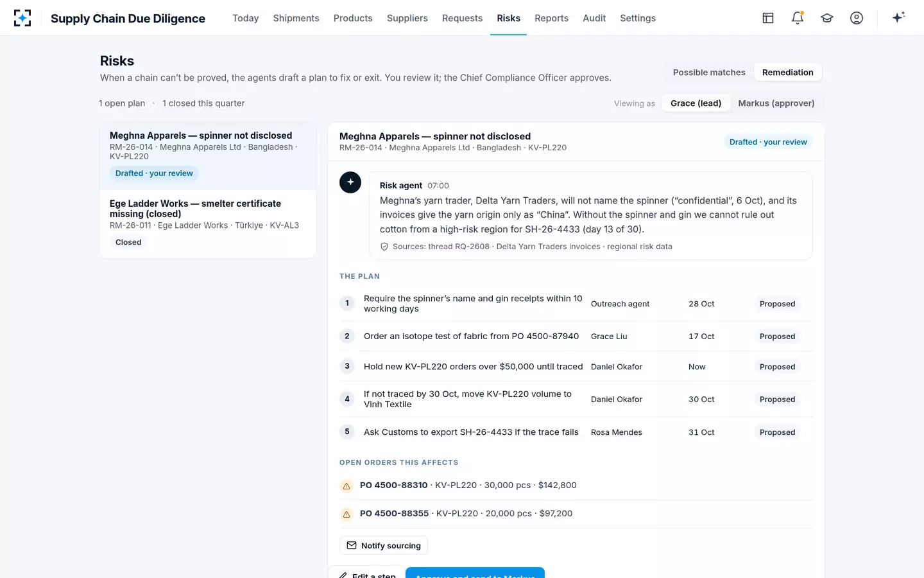Click the warning icon beside PO 4500-88355
Image resolution: width=924 pixels, height=578 pixels.
pos(346,514)
